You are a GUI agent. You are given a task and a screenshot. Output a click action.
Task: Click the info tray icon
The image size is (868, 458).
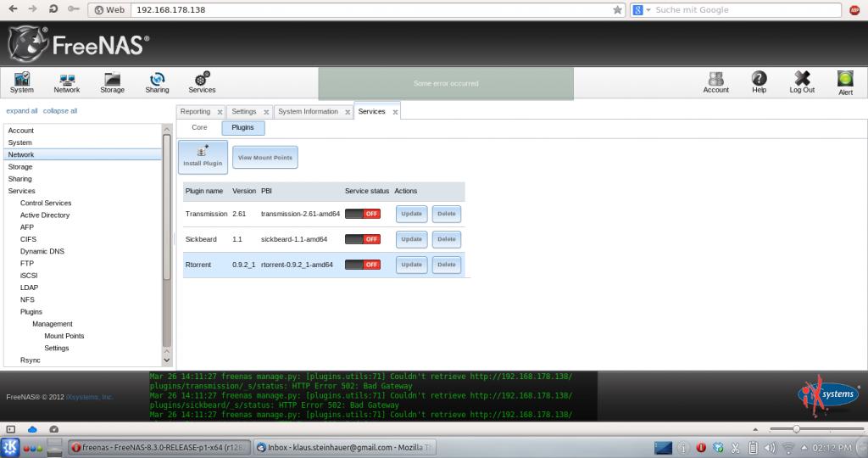tap(683, 448)
